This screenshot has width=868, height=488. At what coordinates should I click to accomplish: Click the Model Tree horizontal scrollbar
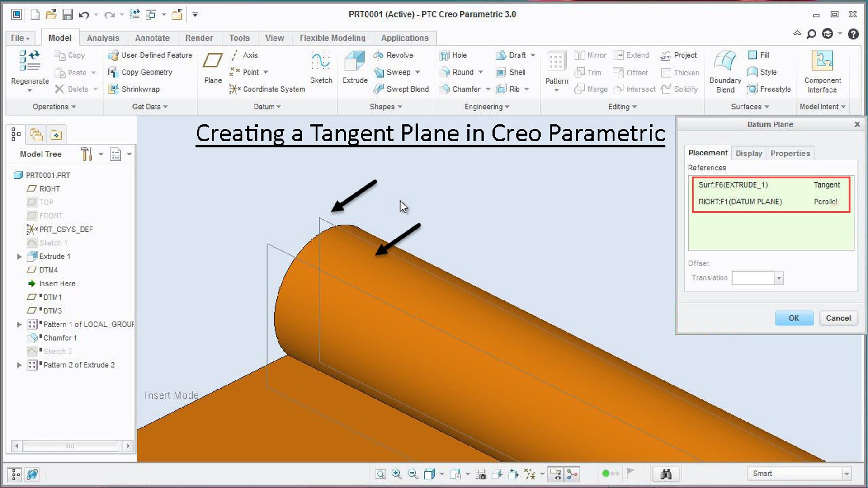click(71, 446)
